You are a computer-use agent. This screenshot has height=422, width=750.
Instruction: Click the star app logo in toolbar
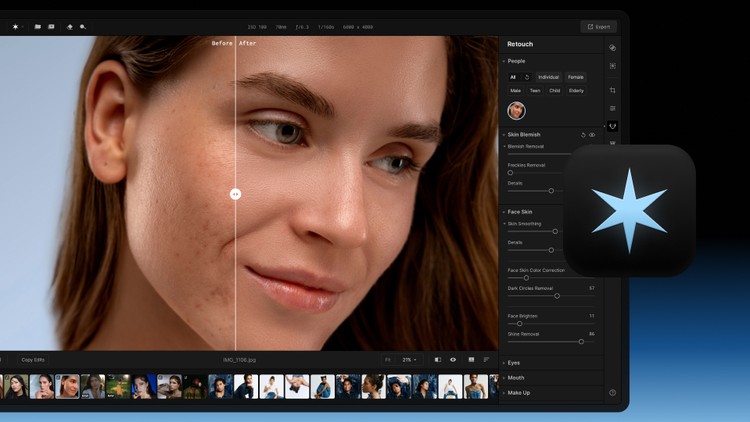coord(15,26)
